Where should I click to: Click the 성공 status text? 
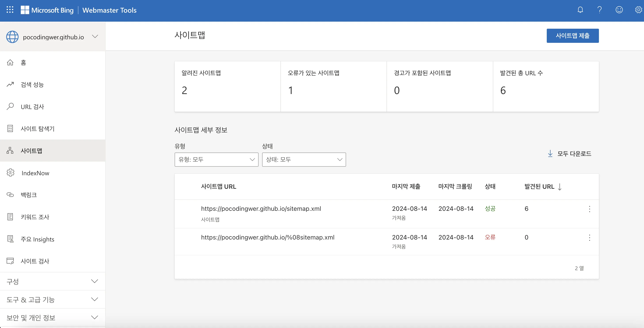(x=490, y=209)
